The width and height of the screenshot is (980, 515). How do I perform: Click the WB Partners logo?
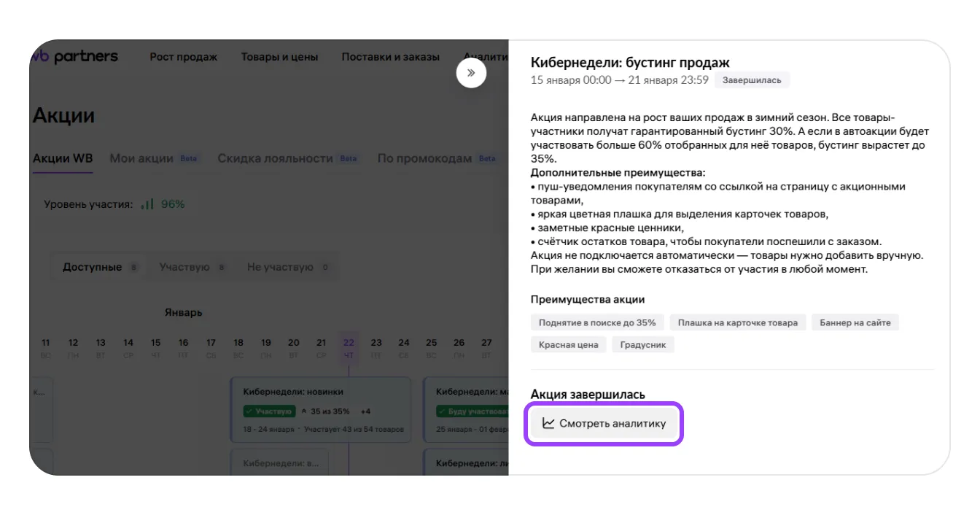point(75,57)
